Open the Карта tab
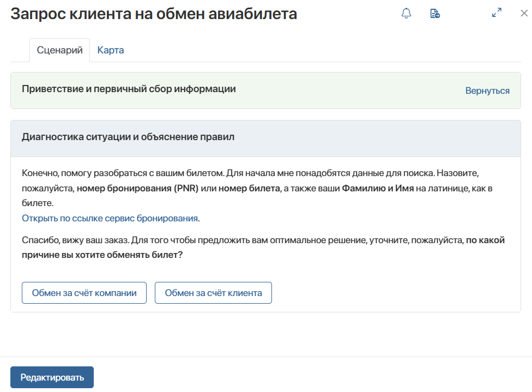This screenshot has width=532, height=392. click(111, 50)
